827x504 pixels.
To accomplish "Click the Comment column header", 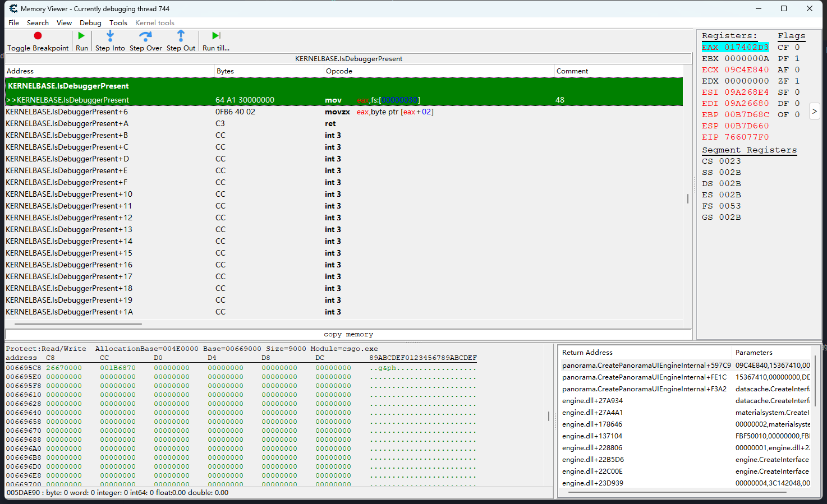I will tap(572, 71).
